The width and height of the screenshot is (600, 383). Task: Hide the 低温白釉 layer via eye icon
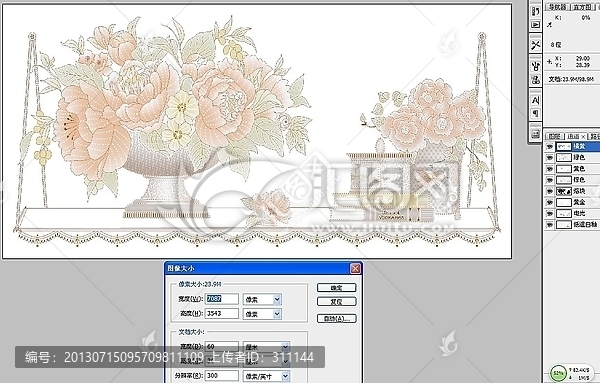549,225
